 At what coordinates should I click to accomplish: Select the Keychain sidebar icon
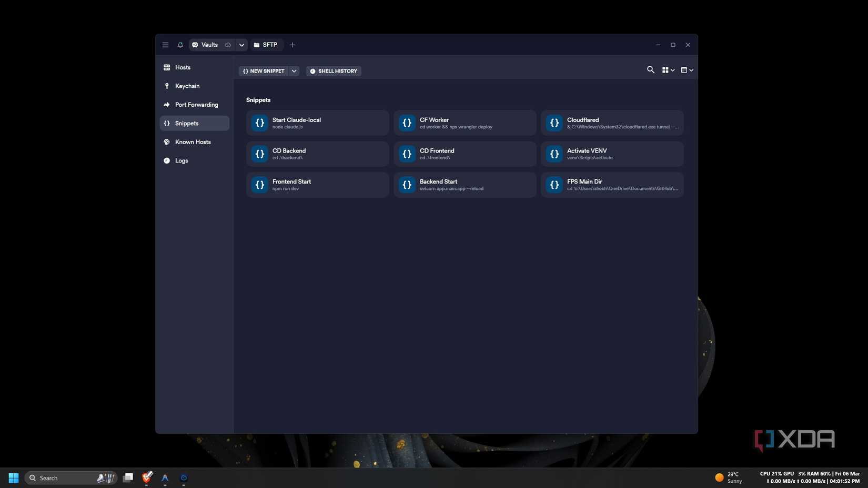click(187, 86)
